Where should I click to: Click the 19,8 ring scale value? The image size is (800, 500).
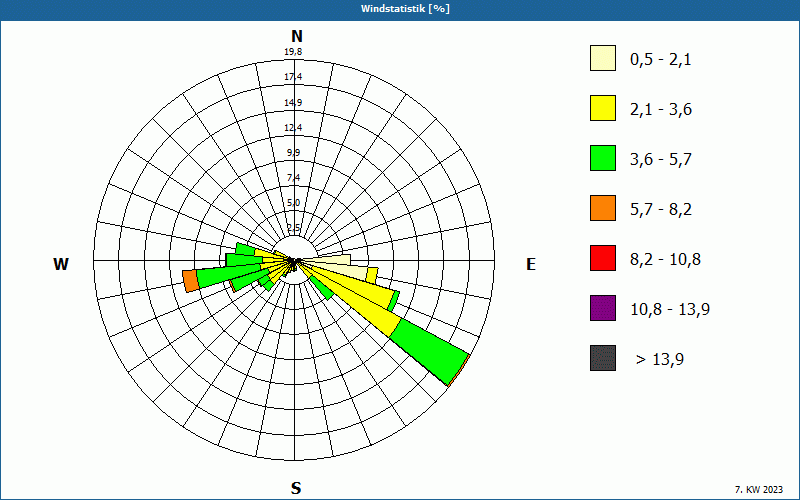(x=293, y=52)
